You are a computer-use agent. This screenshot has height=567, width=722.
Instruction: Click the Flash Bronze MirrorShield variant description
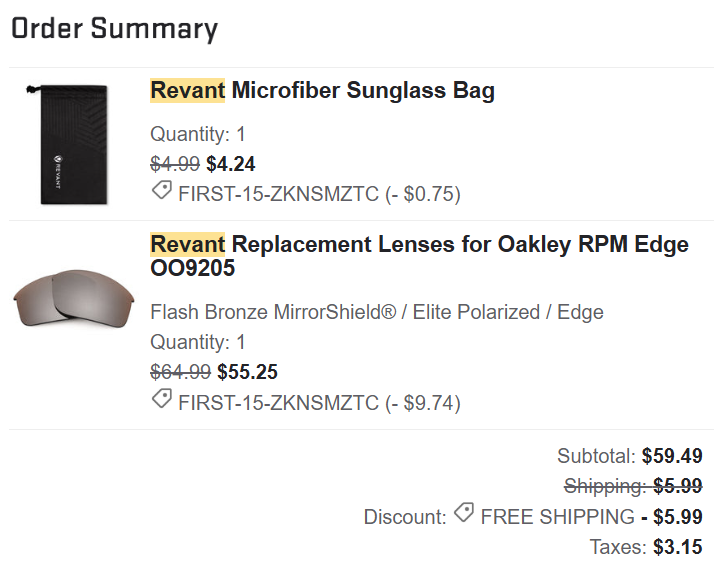pos(376,312)
